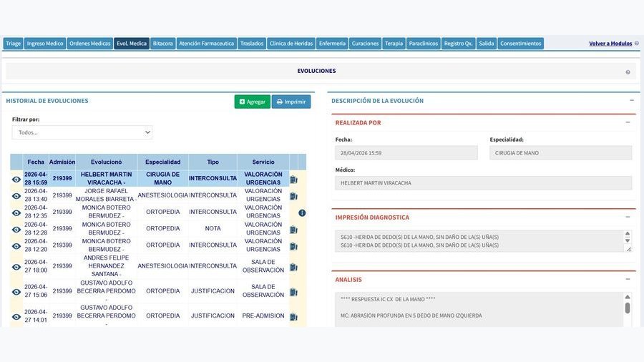Add a new evolution with Agregar
644x362 pixels.
[x=252, y=102]
